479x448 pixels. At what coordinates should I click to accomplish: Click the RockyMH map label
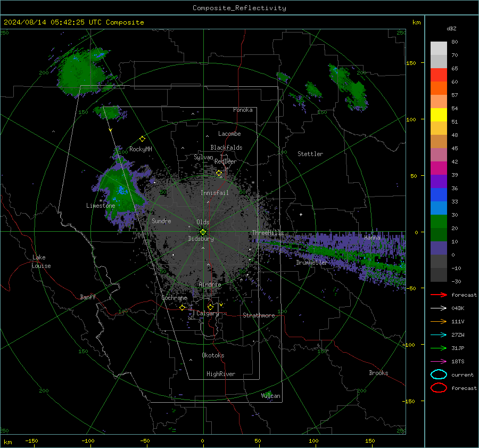click(x=141, y=149)
